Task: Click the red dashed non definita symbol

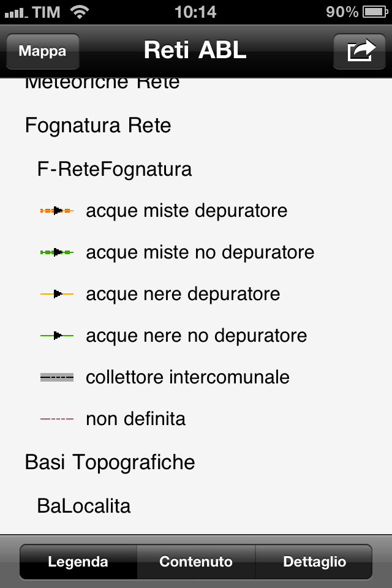Action: coord(57,419)
